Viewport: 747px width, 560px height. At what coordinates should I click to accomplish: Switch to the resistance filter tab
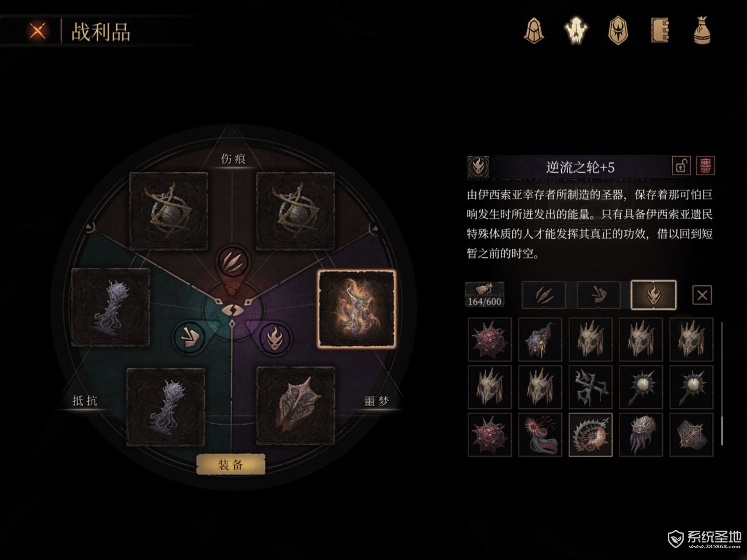598,295
